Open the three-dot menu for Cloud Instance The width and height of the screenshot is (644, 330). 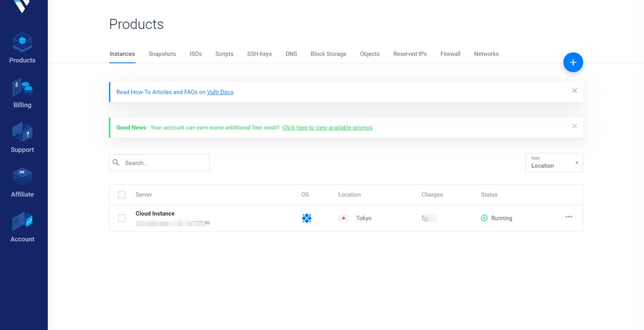coord(569,217)
